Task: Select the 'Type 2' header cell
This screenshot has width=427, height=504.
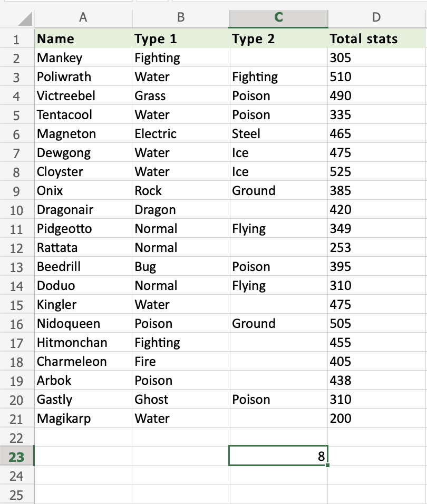Action: tap(278, 39)
